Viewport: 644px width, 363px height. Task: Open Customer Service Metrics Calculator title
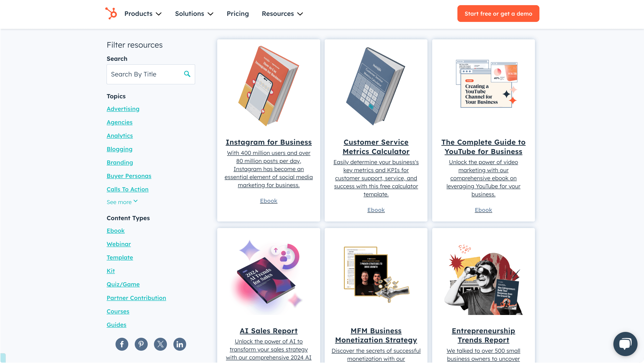[x=376, y=147]
